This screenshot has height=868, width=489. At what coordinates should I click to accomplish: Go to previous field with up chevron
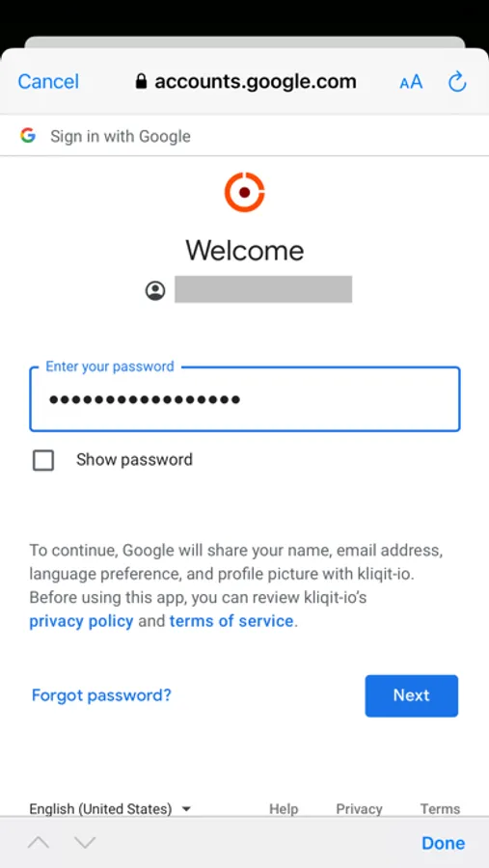point(39,843)
